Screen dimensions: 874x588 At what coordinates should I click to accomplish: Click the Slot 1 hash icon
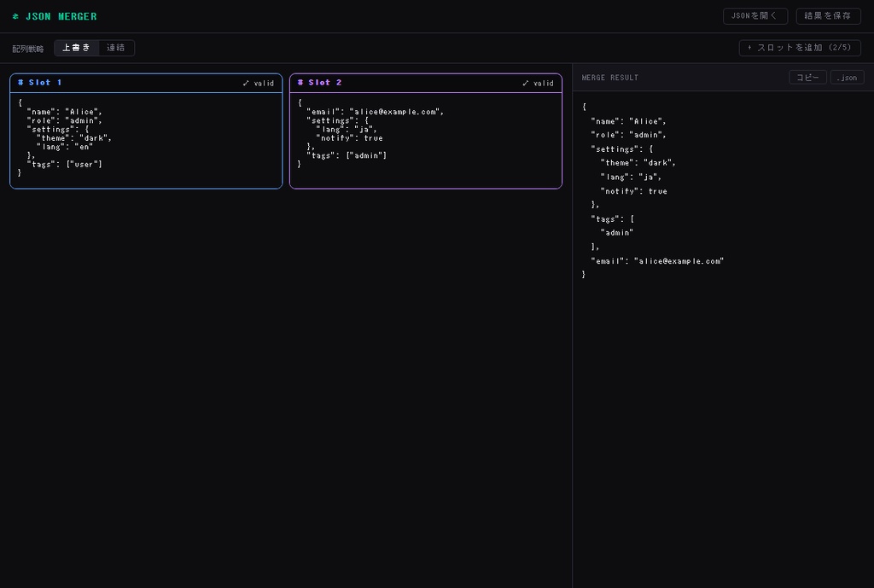pyautogui.click(x=21, y=83)
